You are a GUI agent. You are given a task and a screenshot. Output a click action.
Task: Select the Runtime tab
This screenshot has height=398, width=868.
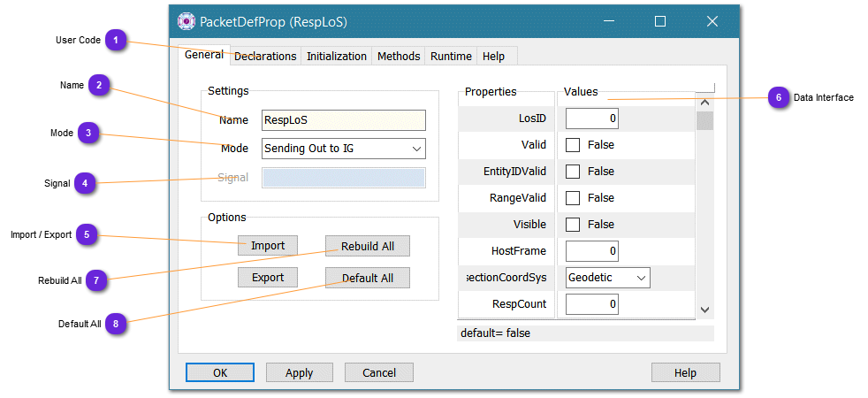[x=451, y=56]
